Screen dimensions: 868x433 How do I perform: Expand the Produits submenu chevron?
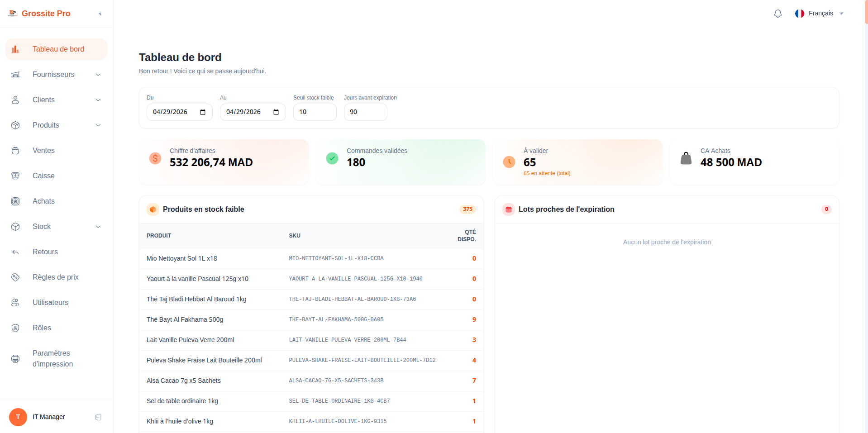(x=98, y=125)
